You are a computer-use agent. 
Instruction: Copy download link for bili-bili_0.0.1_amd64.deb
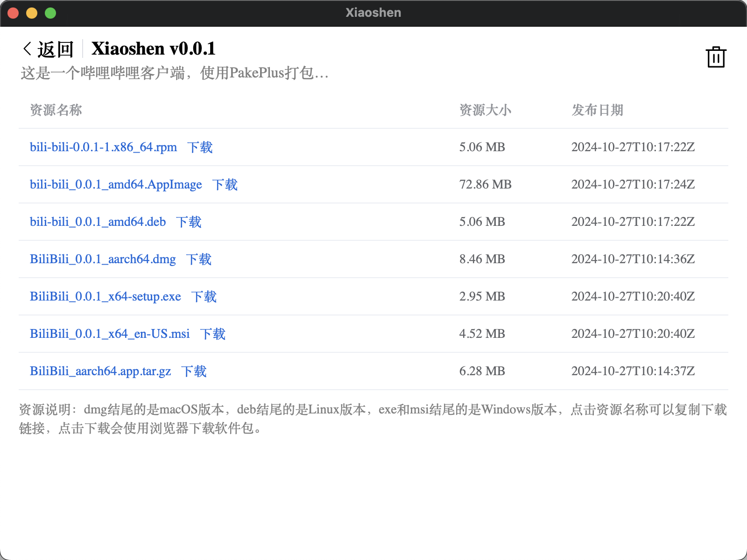tap(98, 222)
